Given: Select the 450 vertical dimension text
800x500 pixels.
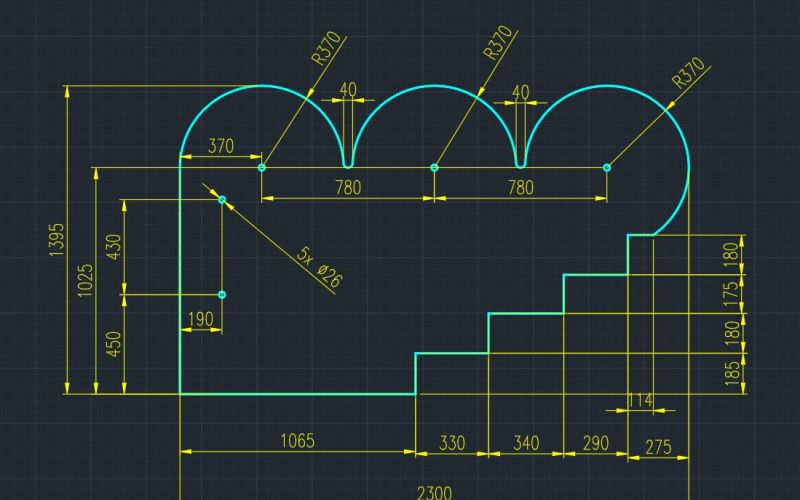Looking at the screenshot, I should (x=113, y=344).
